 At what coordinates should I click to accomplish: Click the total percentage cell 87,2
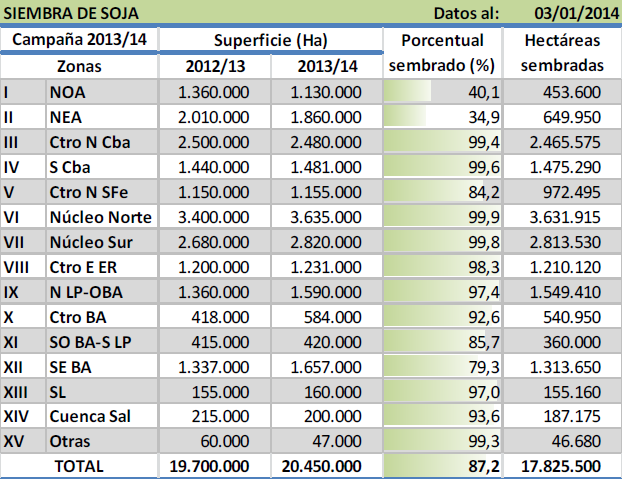pyautogui.click(x=441, y=465)
